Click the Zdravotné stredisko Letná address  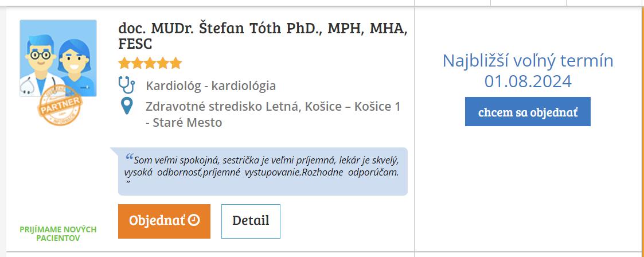(273, 114)
